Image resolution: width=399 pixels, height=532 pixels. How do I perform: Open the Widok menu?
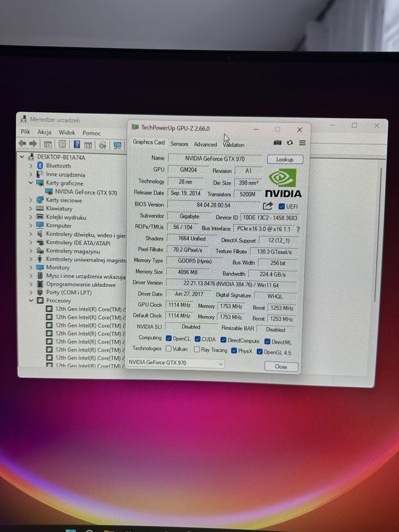[x=67, y=132]
